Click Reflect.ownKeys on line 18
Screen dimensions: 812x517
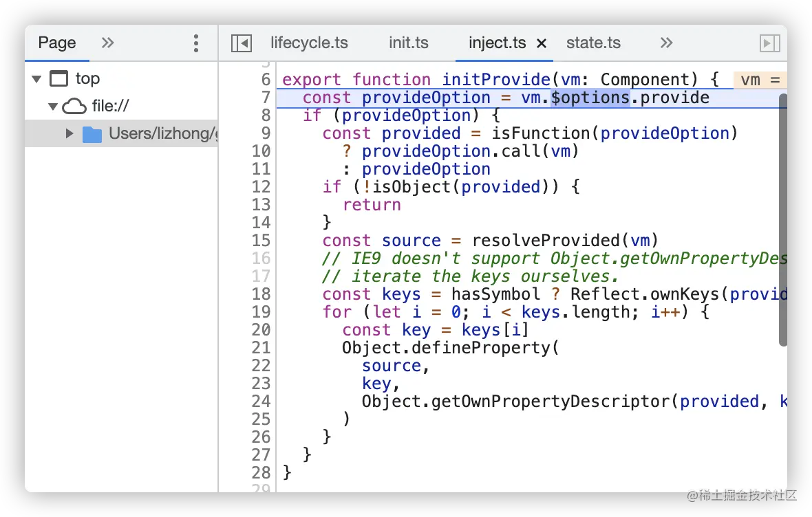[645, 294]
